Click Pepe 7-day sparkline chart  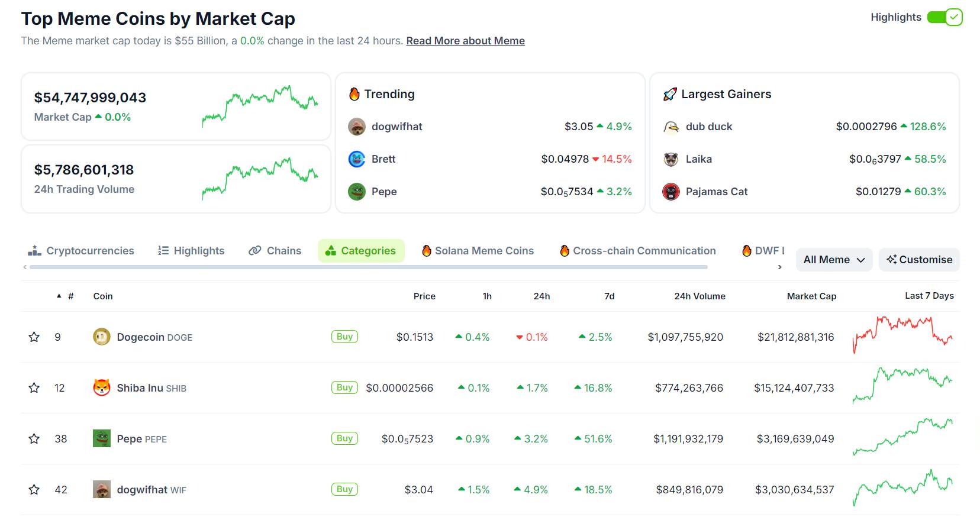(x=902, y=437)
